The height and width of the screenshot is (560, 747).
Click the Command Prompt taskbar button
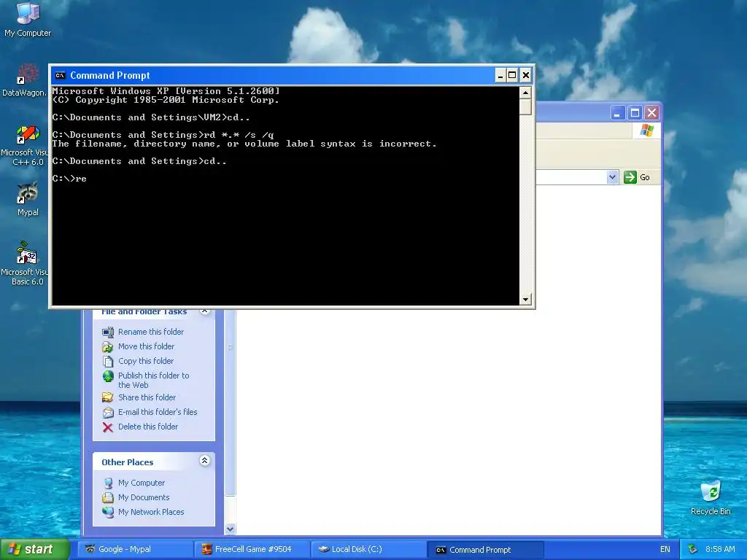(485, 550)
